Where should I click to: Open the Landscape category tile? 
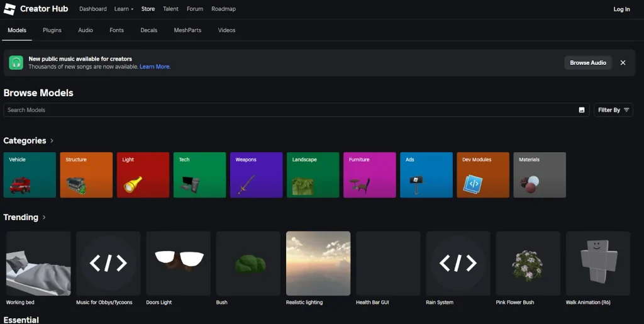[x=313, y=175]
